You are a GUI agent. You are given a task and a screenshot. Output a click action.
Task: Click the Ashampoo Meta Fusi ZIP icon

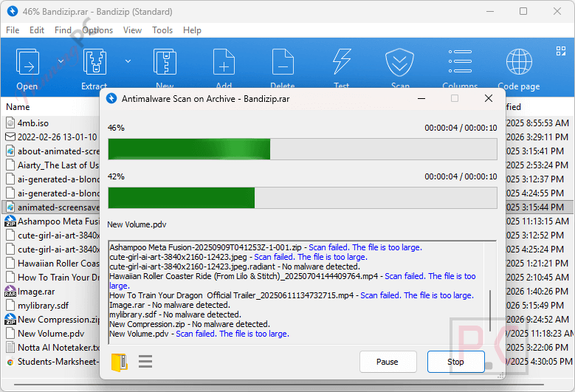point(10,221)
